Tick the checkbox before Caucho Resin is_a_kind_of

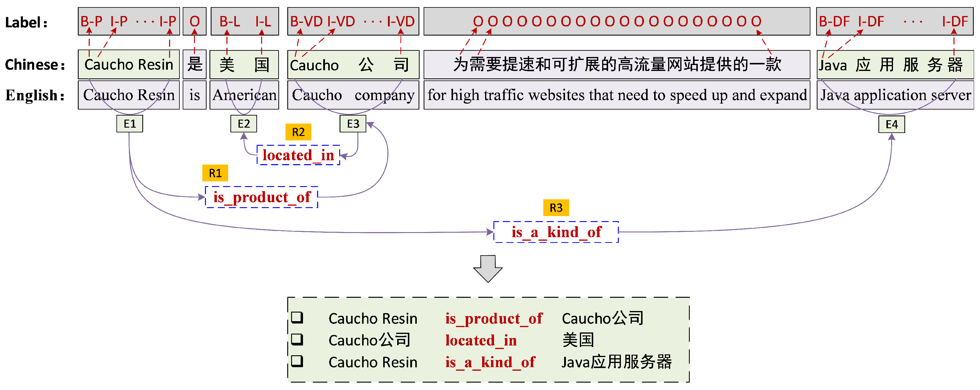point(297,361)
